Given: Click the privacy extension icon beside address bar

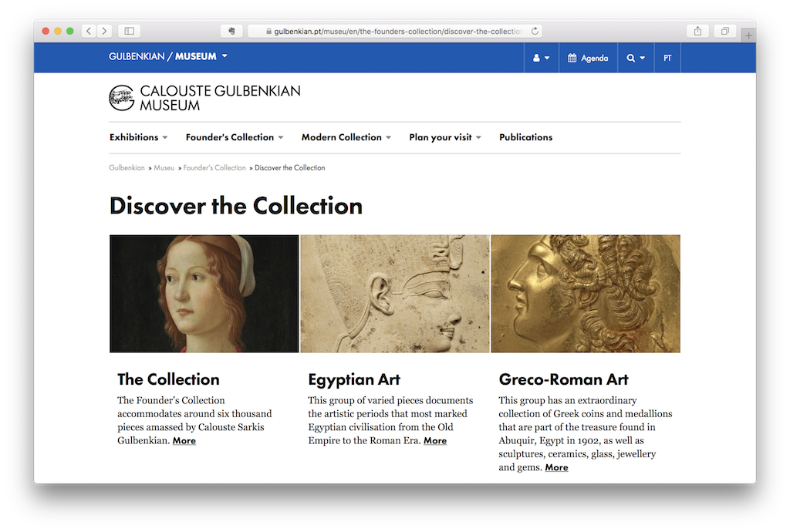Looking at the screenshot, I should coord(231,31).
